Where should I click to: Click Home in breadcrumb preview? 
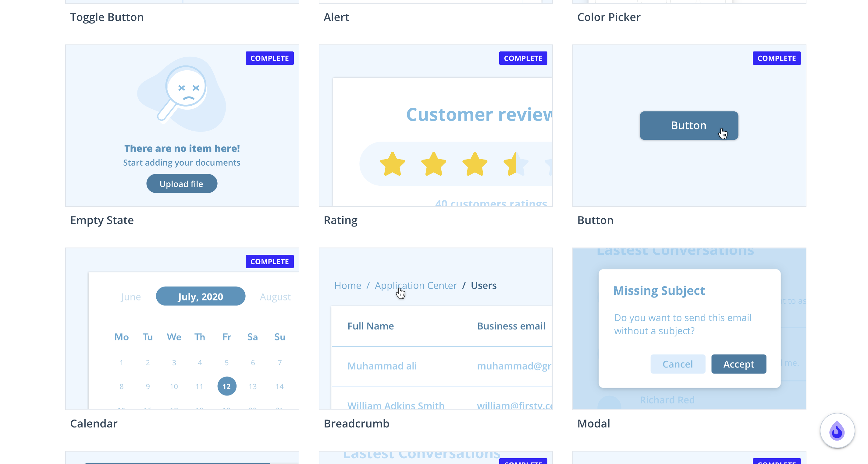point(348,286)
